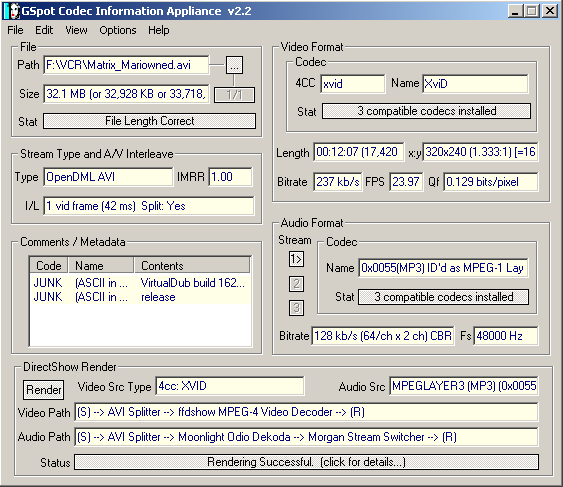Sort metadata by Code column header
Image resolution: width=563 pixels, height=487 pixels.
(49, 266)
